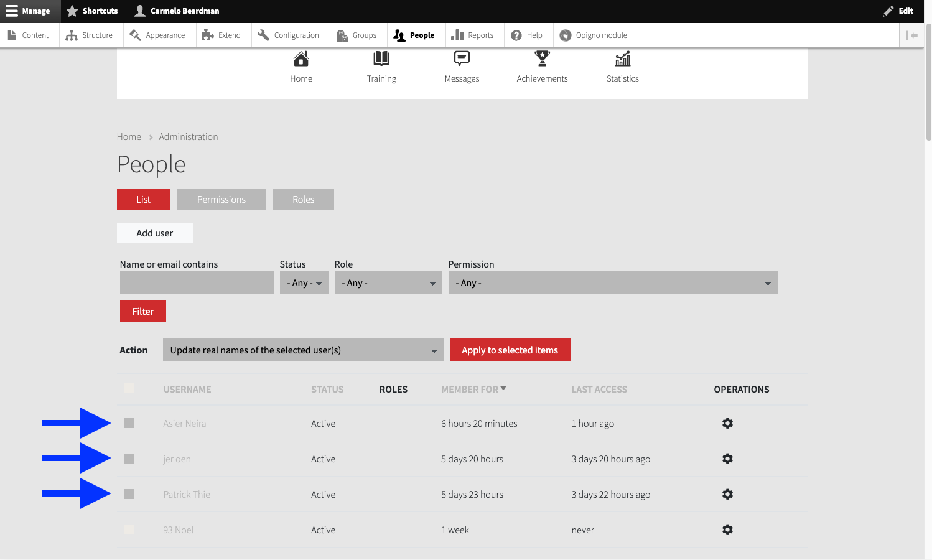Open the Groups admin menu
The image size is (932, 560).
[357, 35]
